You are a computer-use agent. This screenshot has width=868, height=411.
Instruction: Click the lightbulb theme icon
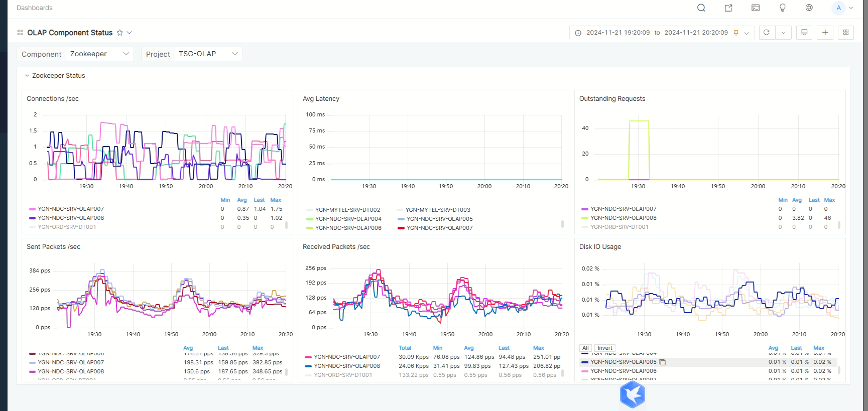pyautogui.click(x=782, y=8)
